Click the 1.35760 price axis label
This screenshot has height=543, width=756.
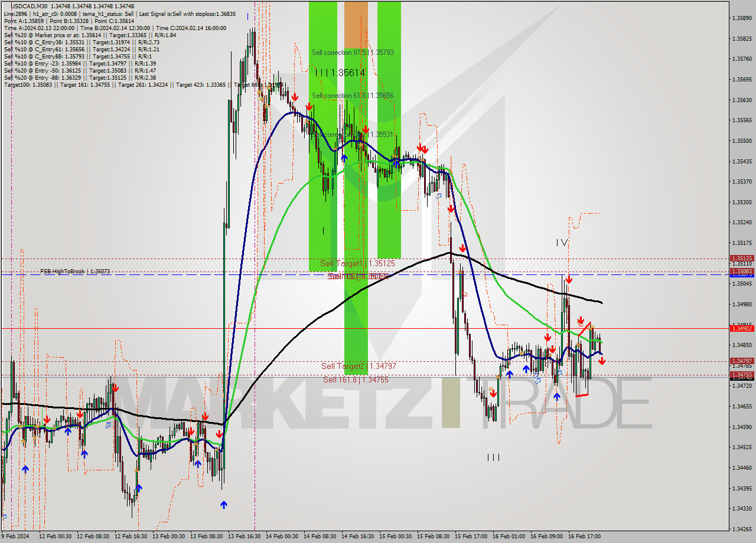tap(742, 59)
